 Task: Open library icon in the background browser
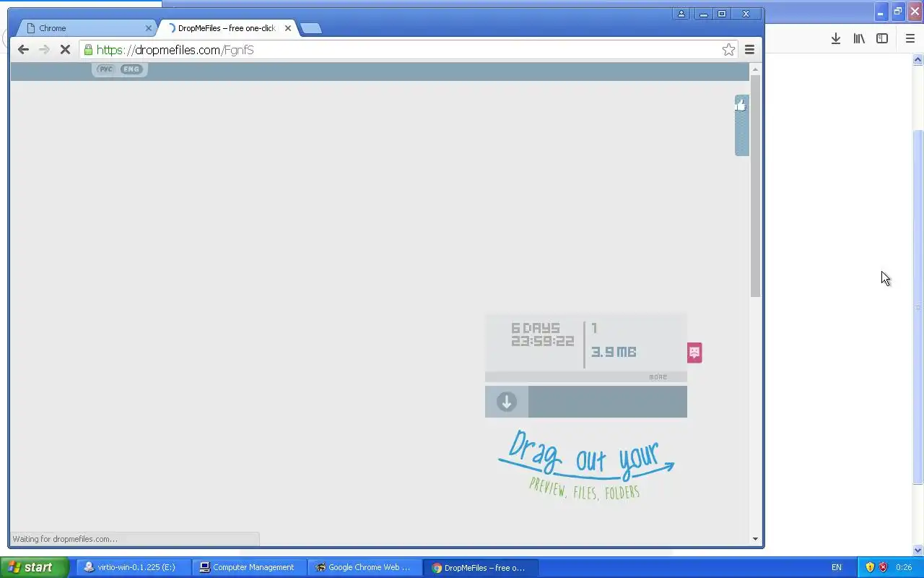click(x=859, y=38)
